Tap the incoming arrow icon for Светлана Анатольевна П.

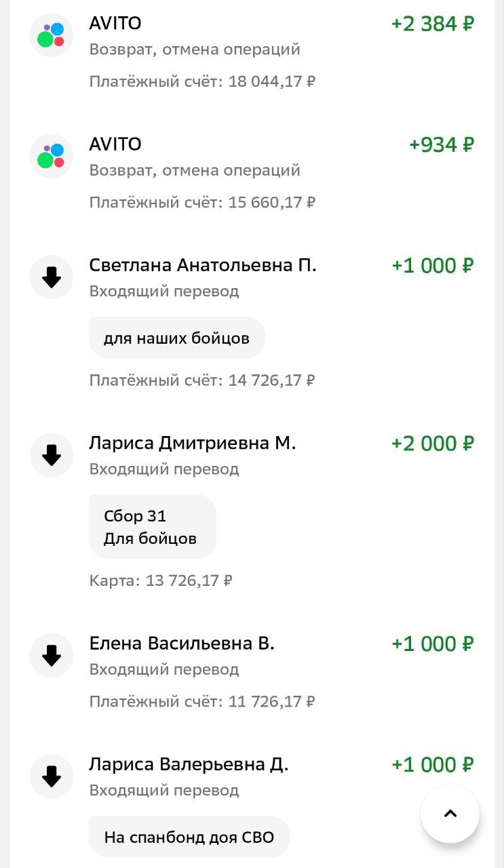pos(52,277)
